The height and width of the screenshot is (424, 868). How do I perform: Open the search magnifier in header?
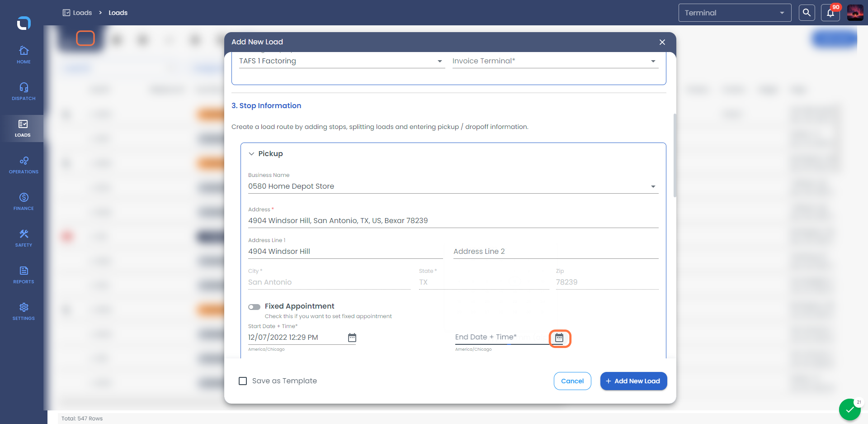coord(807,13)
